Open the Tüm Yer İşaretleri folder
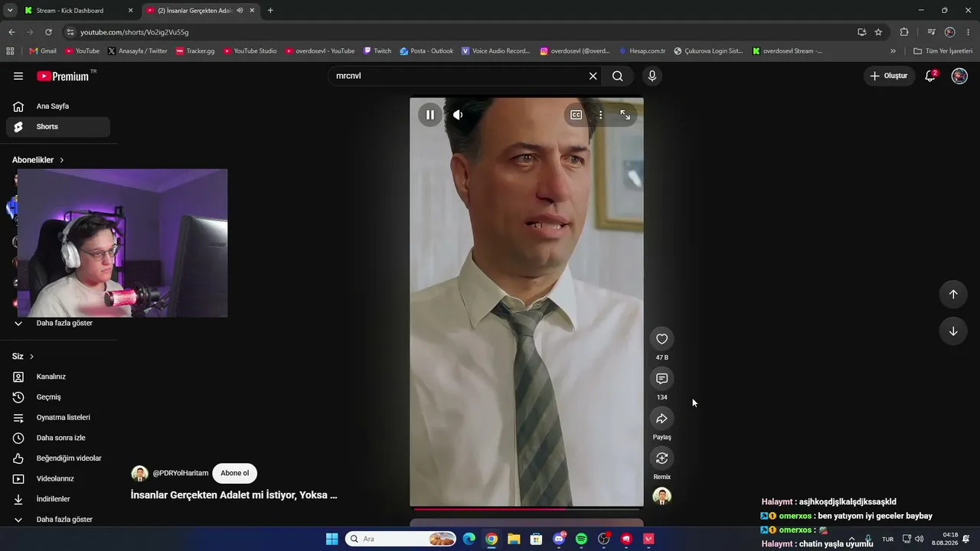Screen dimensions: 980x551 pyautogui.click(x=943, y=51)
